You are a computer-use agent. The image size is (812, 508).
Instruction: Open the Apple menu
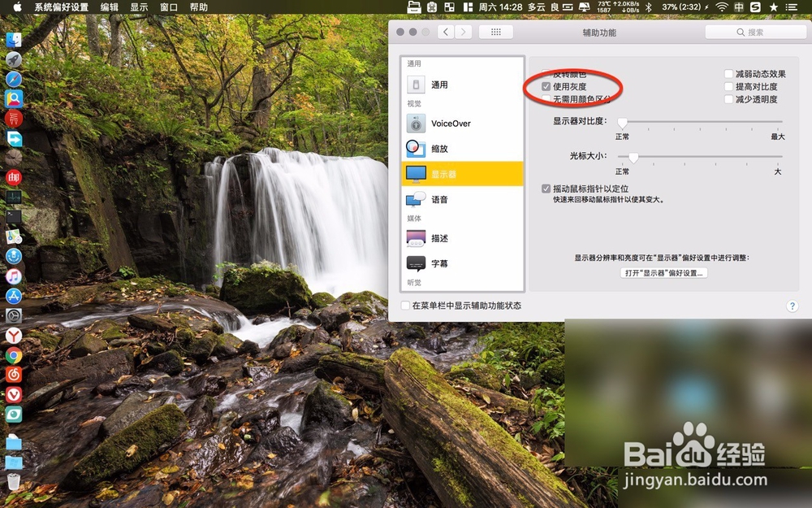pyautogui.click(x=17, y=7)
